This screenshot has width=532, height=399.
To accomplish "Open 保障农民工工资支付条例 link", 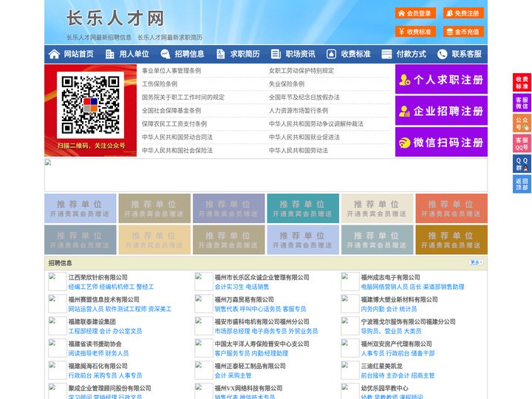I will [x=174, y=123].
